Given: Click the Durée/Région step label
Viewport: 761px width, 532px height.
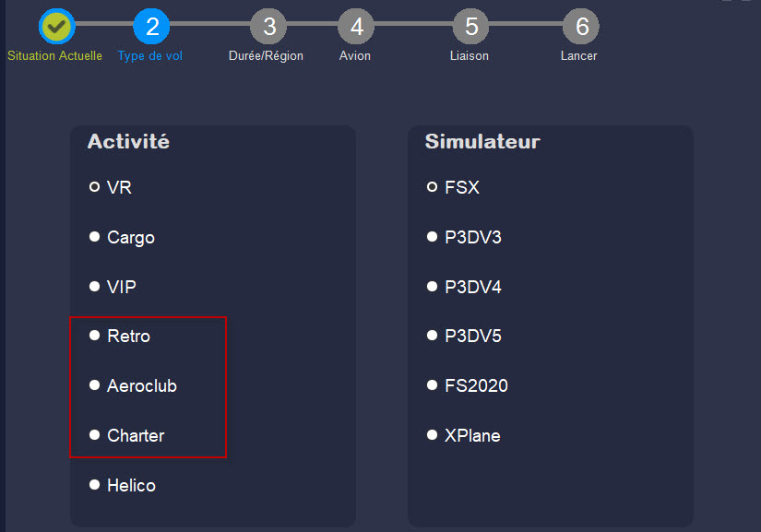Looking at the screenshot, I should (x=266, y=55).
